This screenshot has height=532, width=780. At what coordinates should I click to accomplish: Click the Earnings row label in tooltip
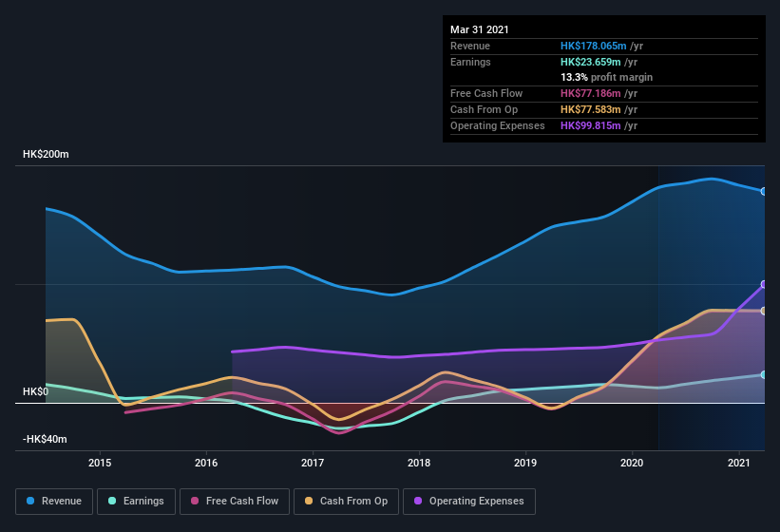pyautogui.click(x=470, y=62)
